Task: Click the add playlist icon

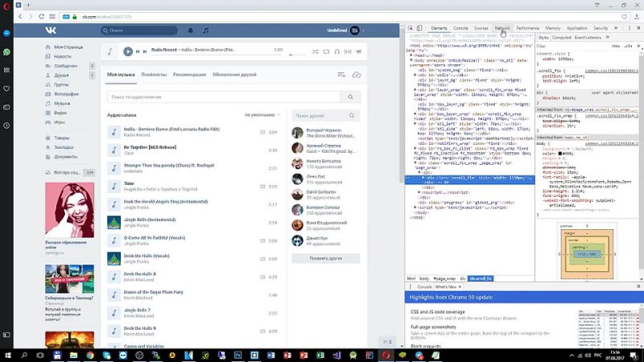Action: coord(343,75)
